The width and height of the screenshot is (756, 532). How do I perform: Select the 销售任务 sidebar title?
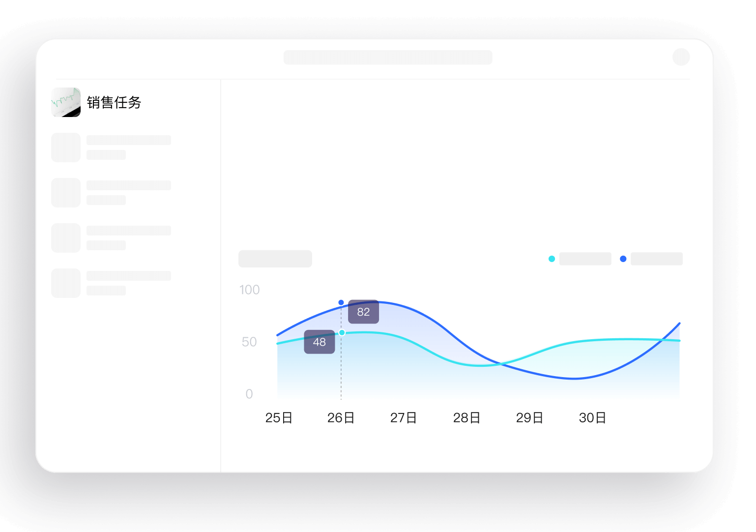coord(114,102)
